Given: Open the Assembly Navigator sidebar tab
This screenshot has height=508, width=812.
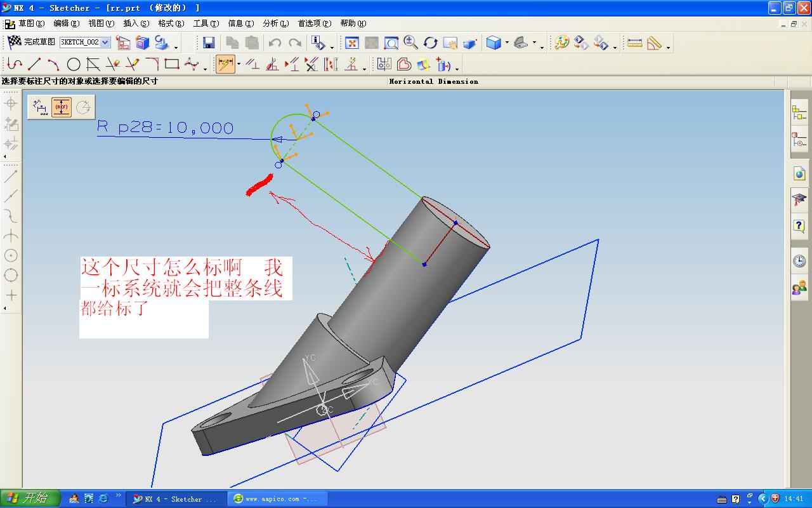Looking at the screenshot, I should (799, 113).
